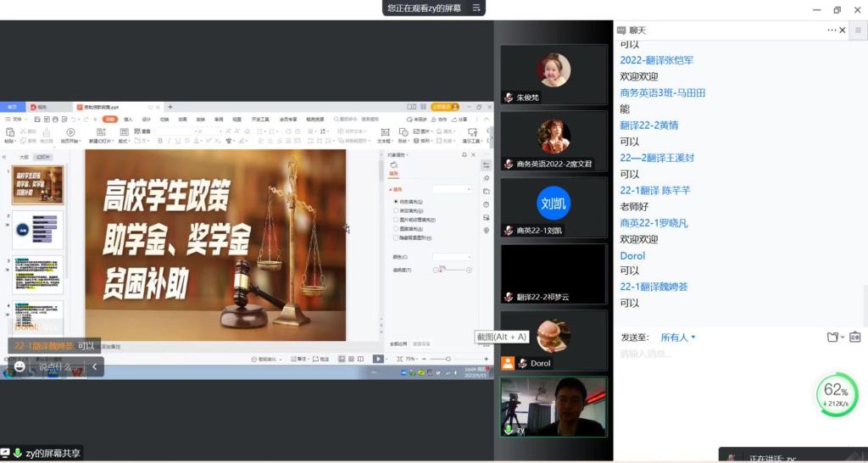
Task: Collapse the floating chat input bar arrow
Action: (94, 366)
